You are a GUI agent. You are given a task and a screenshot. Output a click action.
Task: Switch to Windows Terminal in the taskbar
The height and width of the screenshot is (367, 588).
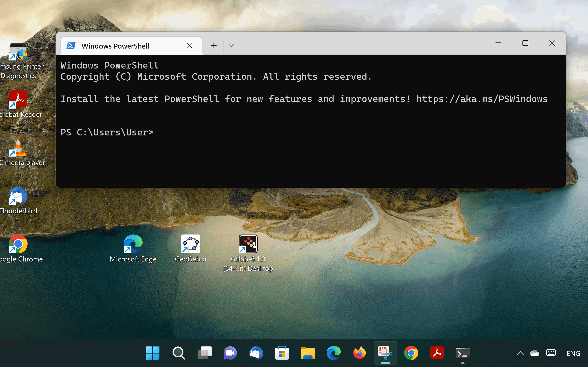tap(463, 353)
